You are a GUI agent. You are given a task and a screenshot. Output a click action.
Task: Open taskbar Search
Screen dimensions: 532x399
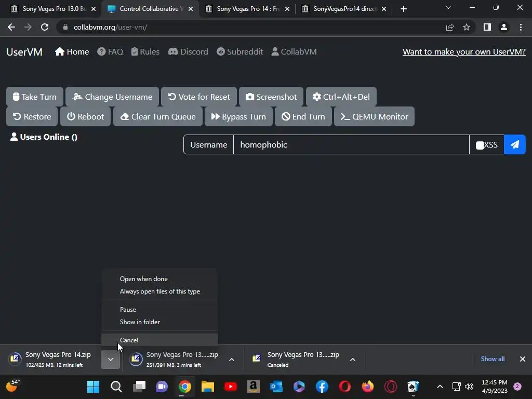pos(116,387)
